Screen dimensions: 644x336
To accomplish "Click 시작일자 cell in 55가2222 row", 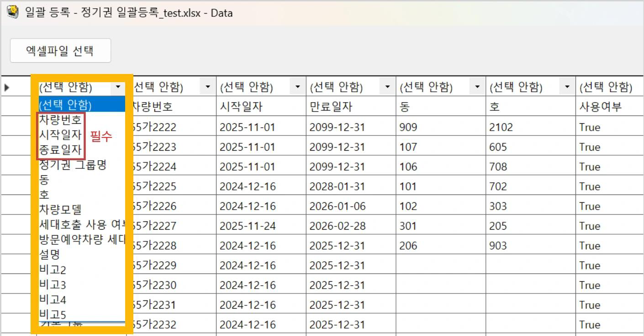I will click(261, 127).
